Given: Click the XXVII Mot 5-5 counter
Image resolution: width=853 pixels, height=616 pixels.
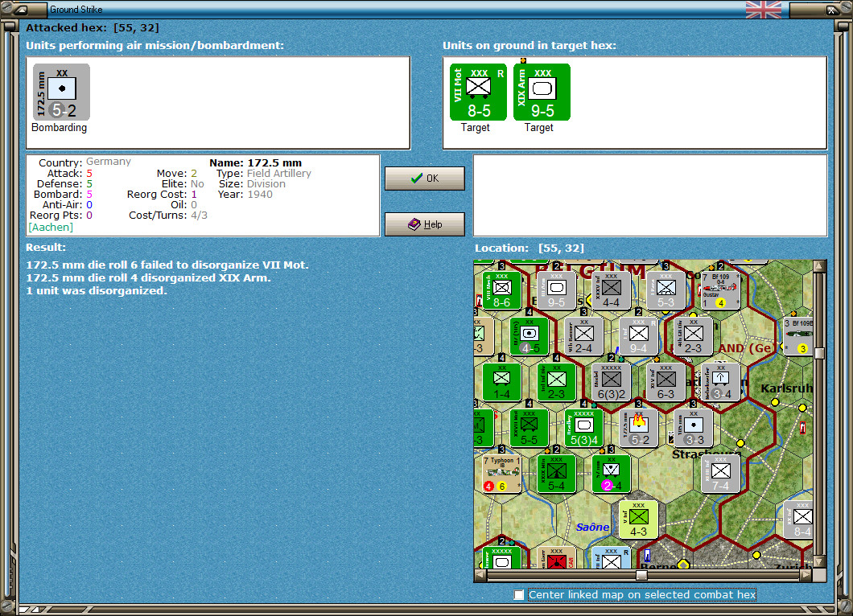Looking at the screenshot, I should click(529, 428).
